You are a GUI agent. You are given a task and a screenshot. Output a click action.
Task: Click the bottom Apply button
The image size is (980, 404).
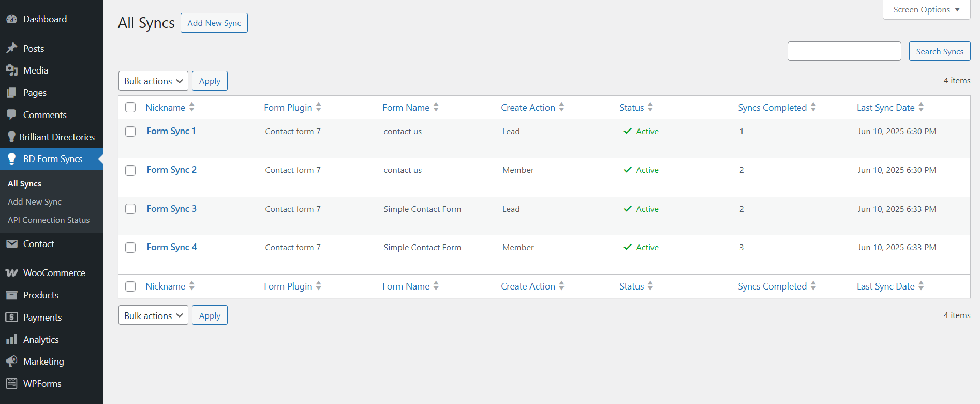point(210,315)
